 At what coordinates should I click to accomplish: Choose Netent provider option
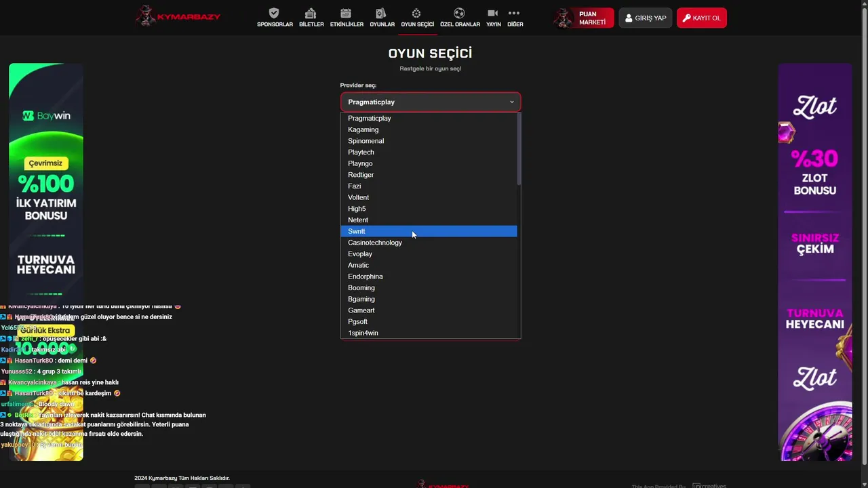429,220
